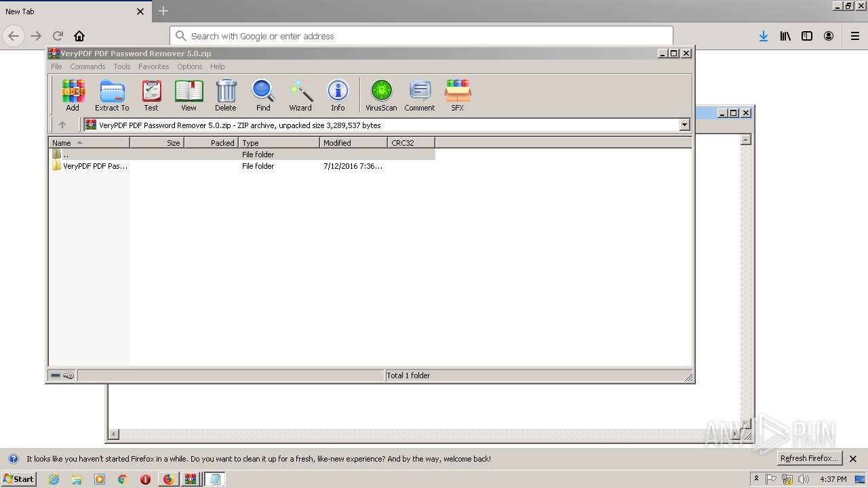Image resolution: width=868 pixels, height=488 pixels.
Task: Click the Delete trash can icon
Action: 226,95
